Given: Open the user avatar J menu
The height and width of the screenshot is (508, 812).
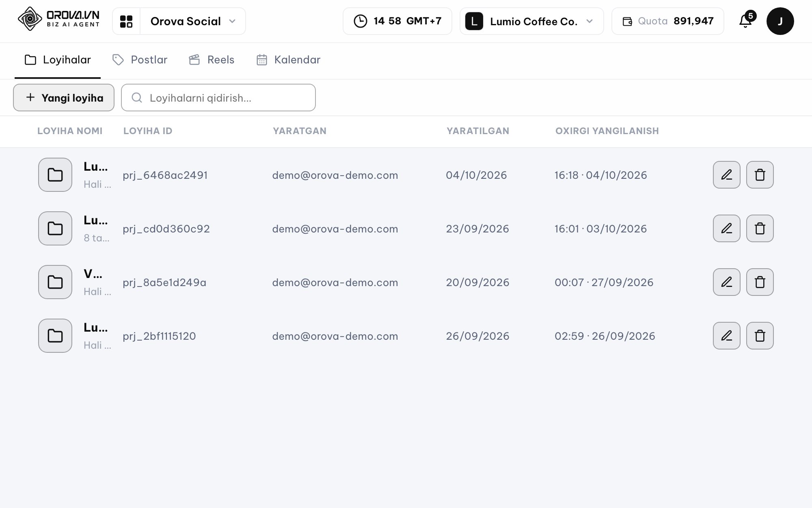Looking at the screenshot, I should coord(780,21).
